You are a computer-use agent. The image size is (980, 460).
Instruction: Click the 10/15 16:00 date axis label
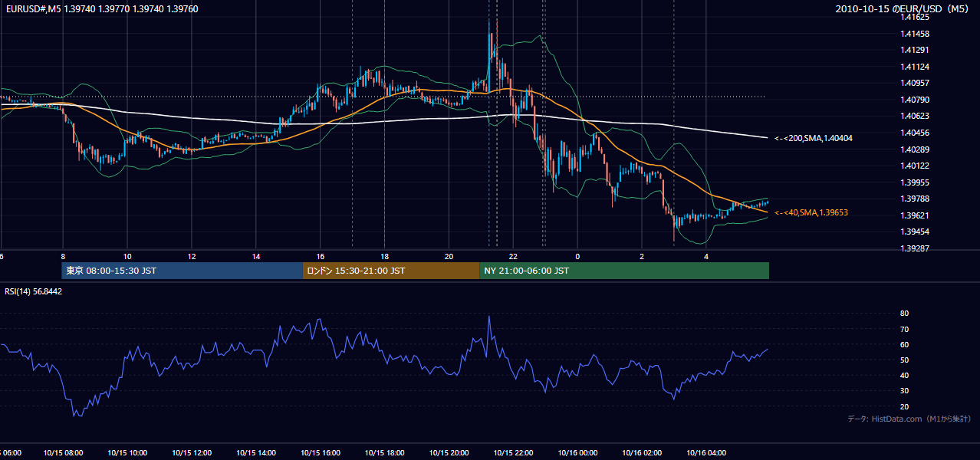pos(321,452)
